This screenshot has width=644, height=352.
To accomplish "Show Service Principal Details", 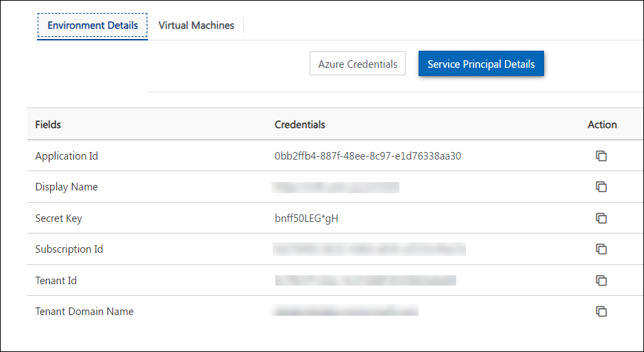I will tap(481, 64).
